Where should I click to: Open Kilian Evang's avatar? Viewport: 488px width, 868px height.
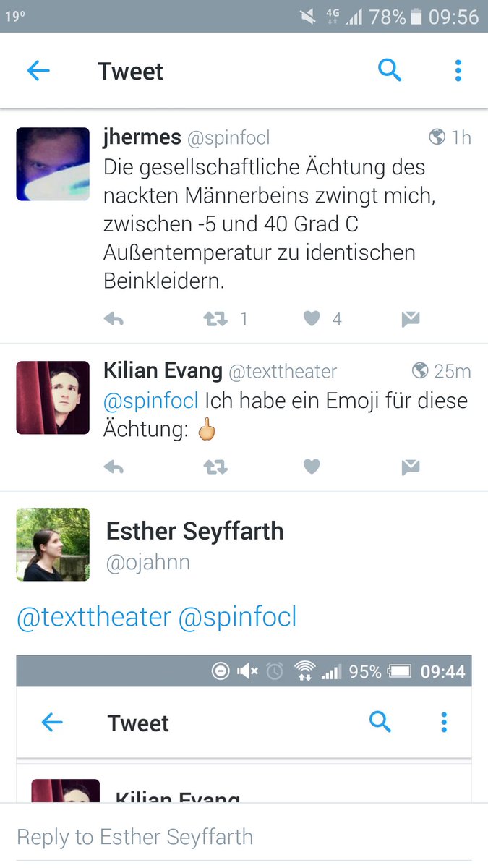click(x=53, y=398)
